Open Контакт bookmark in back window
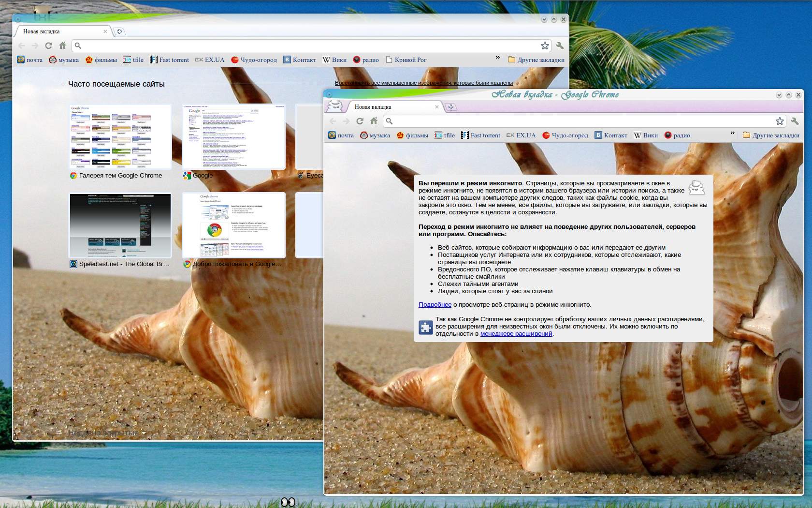 [300, 60]
